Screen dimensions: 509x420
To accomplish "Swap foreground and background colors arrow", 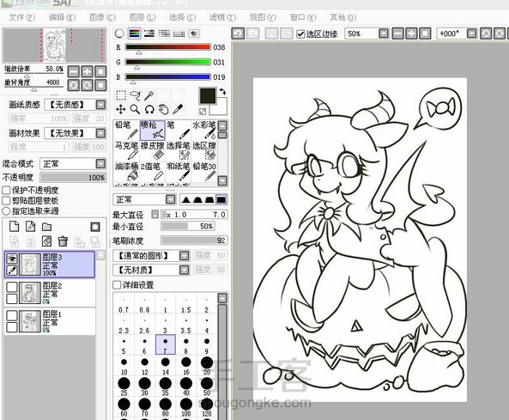I will click(x=222, y=92).
